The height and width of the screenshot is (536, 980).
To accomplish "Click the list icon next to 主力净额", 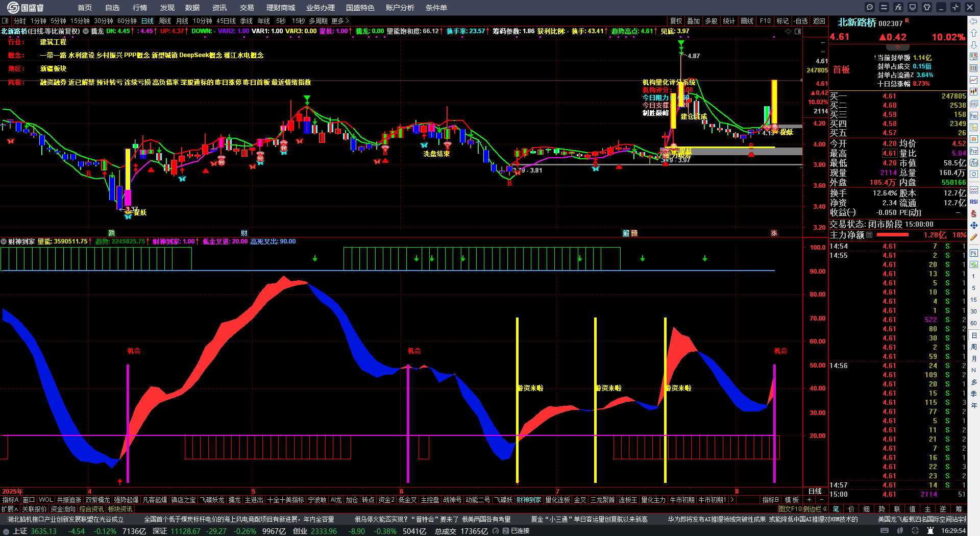I will coord(869,235).
